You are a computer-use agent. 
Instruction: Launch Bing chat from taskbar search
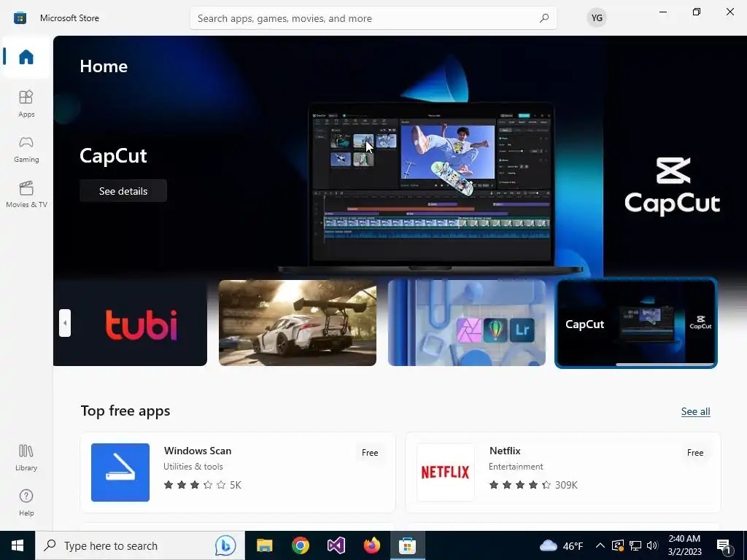click(x=225, y=545)
